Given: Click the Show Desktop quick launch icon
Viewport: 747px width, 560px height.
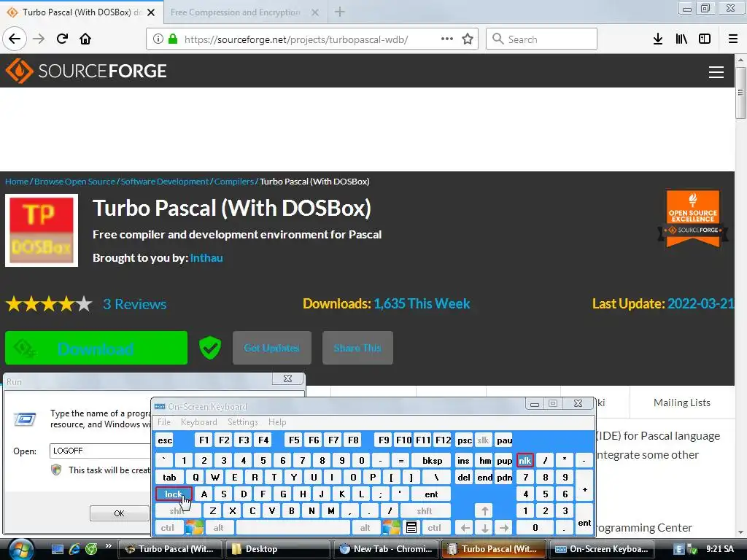Looking at the screenshot, I should click(58, 549).
